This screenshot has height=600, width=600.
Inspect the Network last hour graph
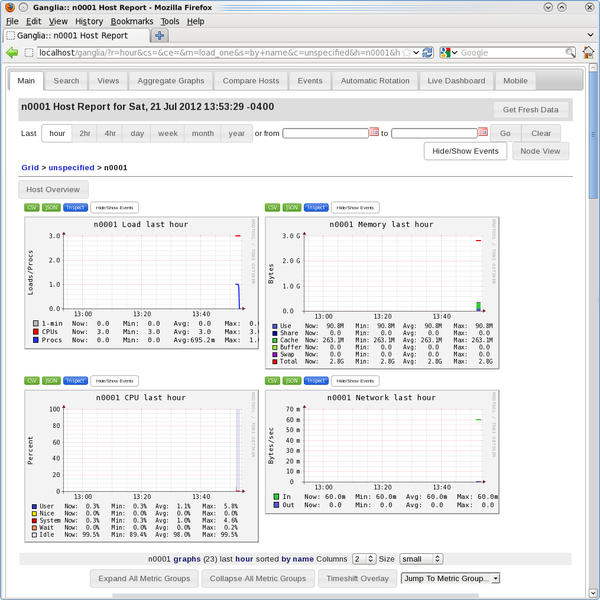coord(316,381)
